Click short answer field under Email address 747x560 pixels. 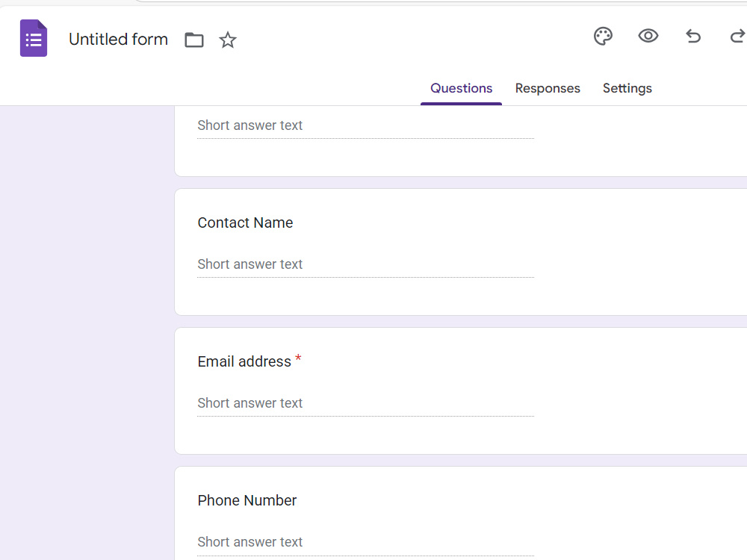click(x=365, y=404)
